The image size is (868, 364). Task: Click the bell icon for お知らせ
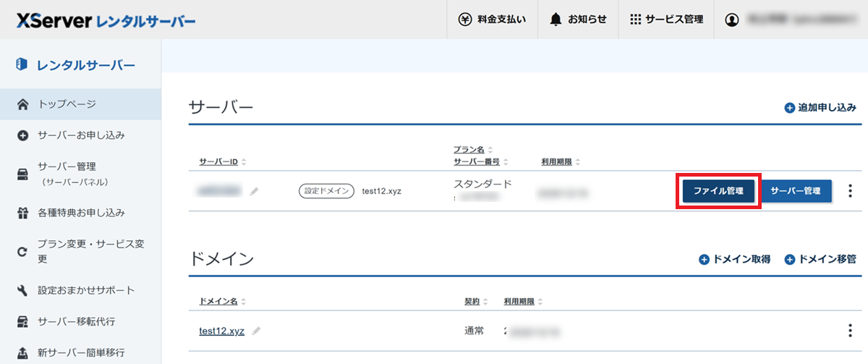[x=556, y=20]
